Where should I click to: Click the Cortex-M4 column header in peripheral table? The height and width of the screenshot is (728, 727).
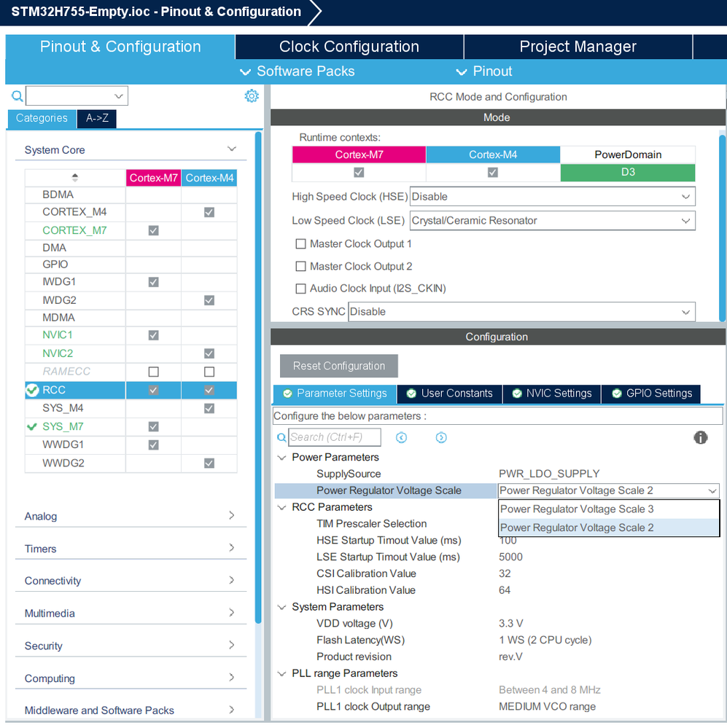(209, 178)
